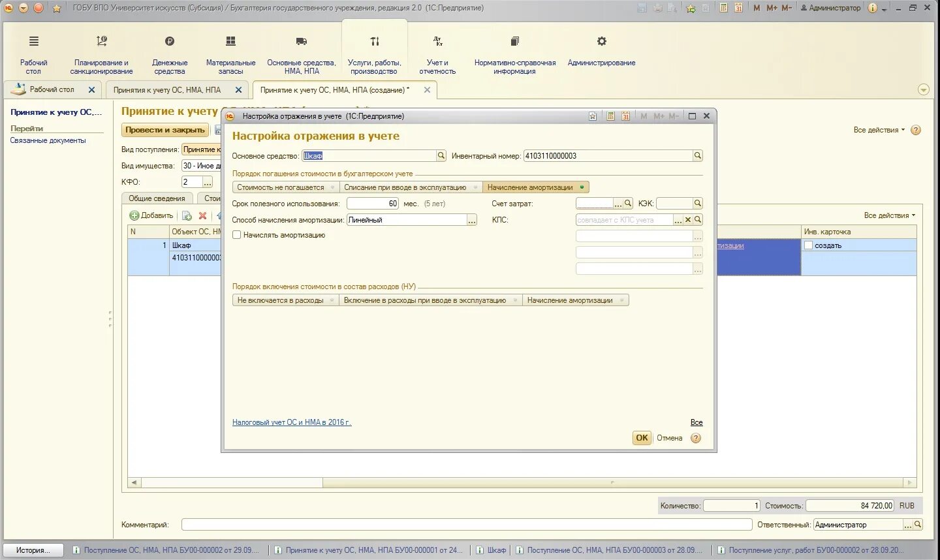The width and height of the screenshot is (940, 560).
Task: Open Основные средства, НМА, НПА section
Action: pos(302,55)
